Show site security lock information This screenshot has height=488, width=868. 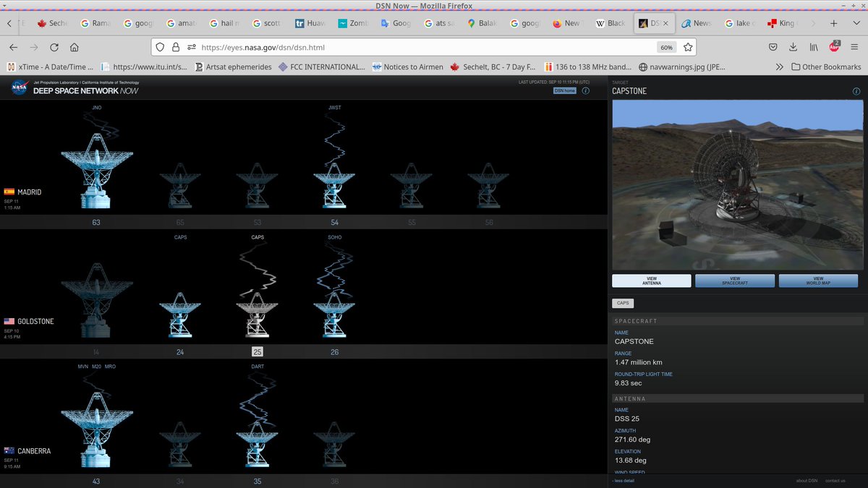176,47
